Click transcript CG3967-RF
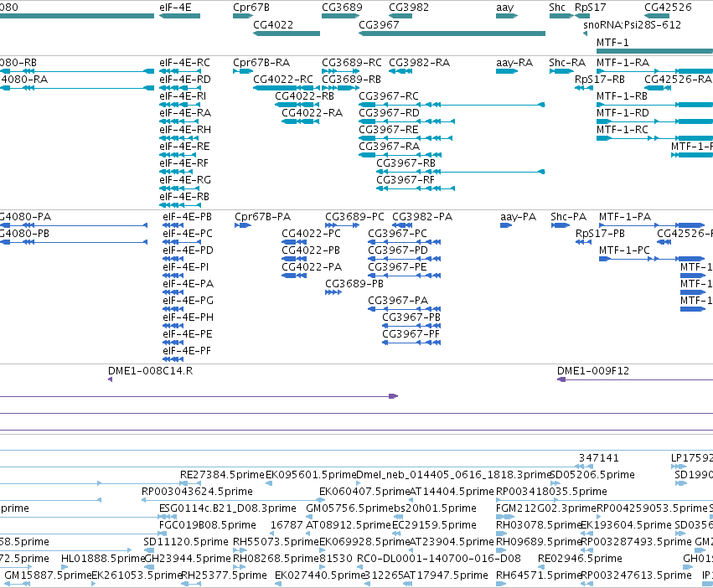Image resolution: width=713 pixels, height=588 pixels. [406, 181]
